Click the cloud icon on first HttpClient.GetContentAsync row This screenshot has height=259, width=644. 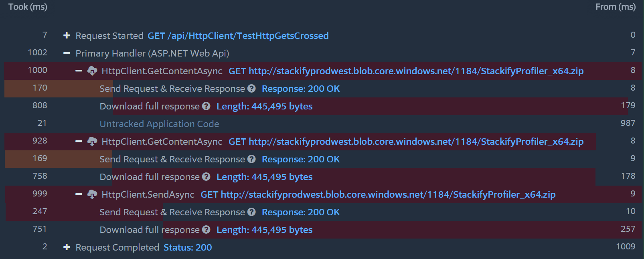(92, 71)
